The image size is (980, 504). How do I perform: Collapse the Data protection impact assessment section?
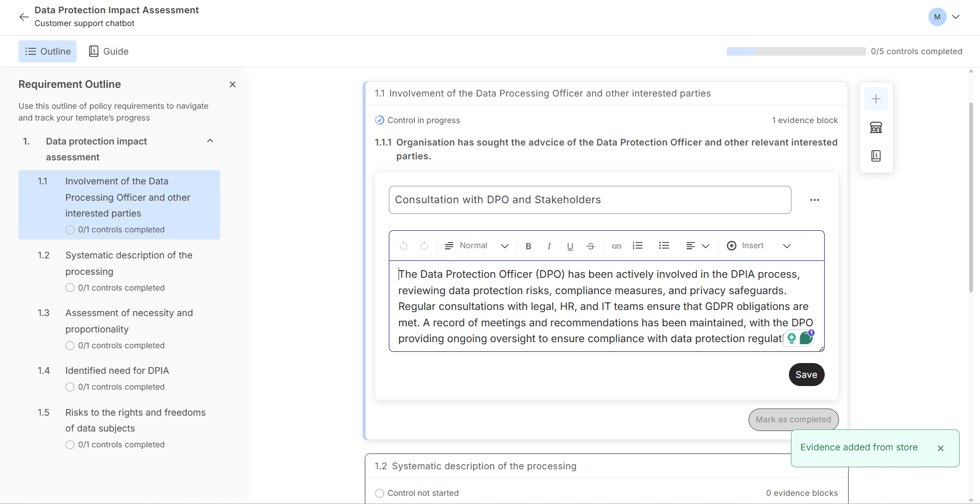click(x=210, y=141)
